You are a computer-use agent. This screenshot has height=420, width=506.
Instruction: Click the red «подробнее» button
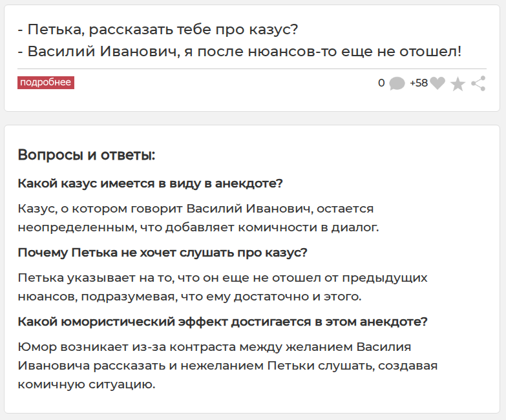coord(45,83)
